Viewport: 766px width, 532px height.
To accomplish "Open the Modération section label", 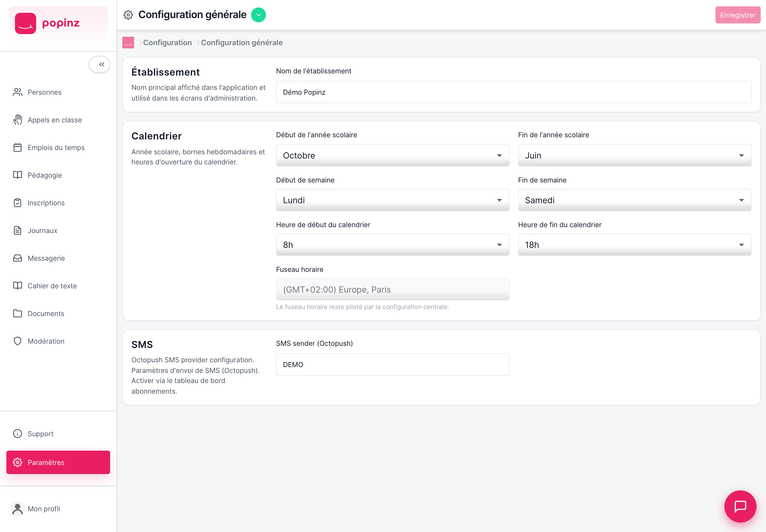I will coord(46,341).
